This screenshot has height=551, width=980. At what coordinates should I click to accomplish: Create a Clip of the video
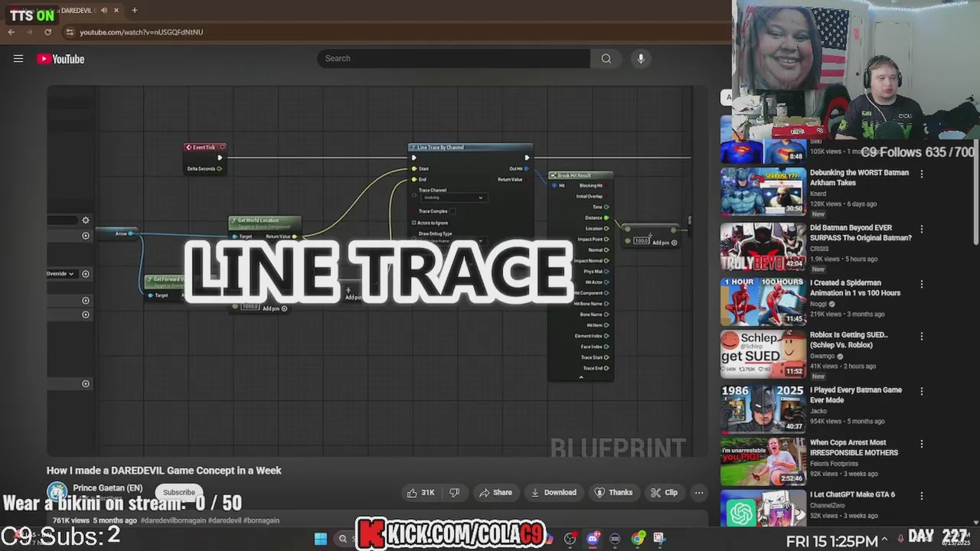(664, 493)
